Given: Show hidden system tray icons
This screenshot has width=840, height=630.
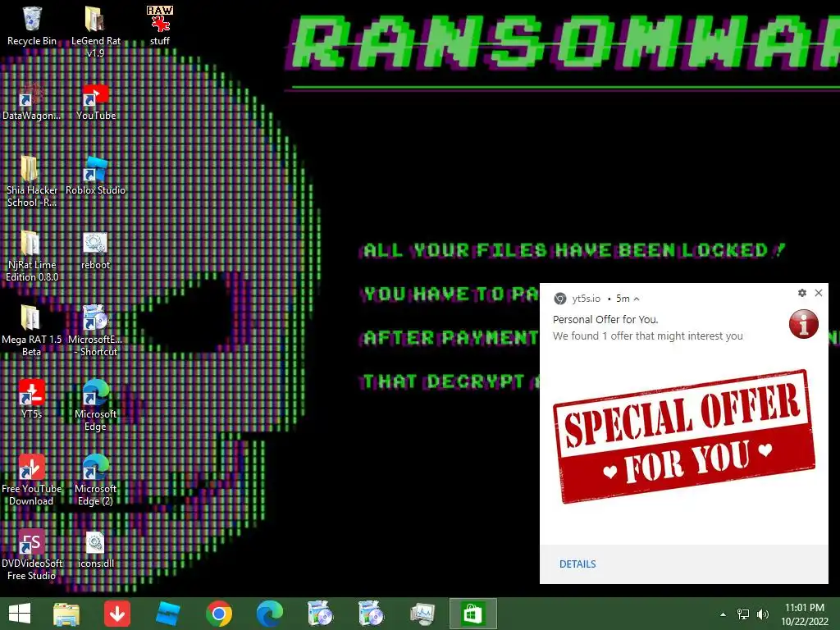Looking at the screenshot, I should [724, 614].
